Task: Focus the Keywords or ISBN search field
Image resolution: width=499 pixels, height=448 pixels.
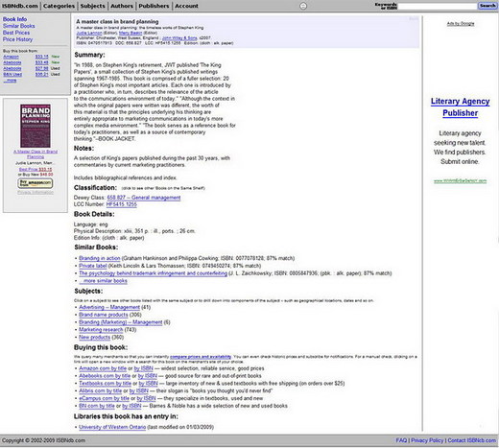Action: [x=437, y=6]
